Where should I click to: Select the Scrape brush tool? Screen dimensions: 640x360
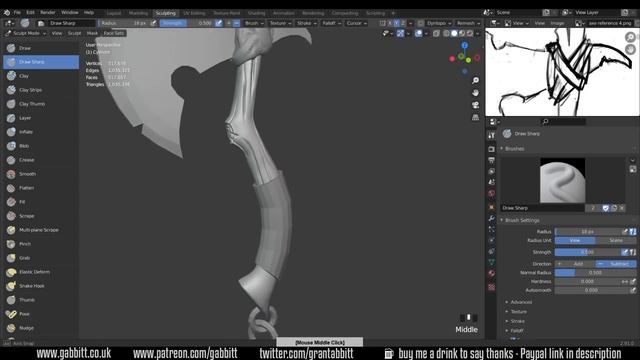coord(41,216)
